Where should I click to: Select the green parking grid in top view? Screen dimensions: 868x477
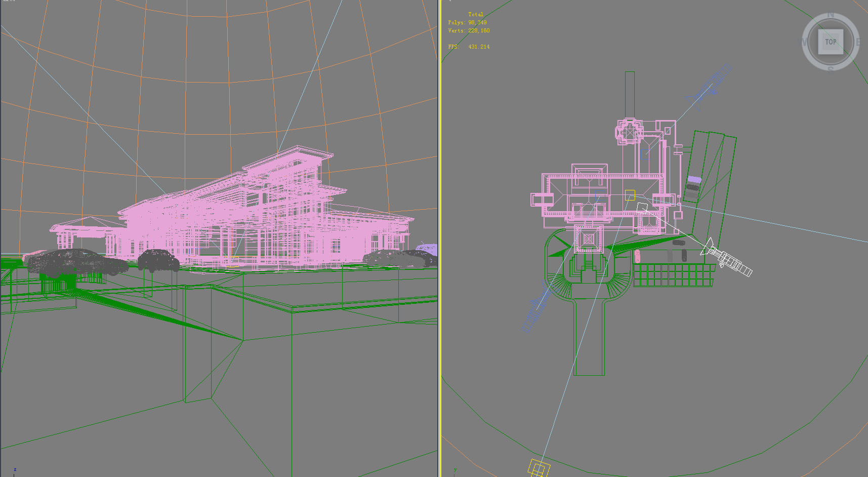coord(674,275)
